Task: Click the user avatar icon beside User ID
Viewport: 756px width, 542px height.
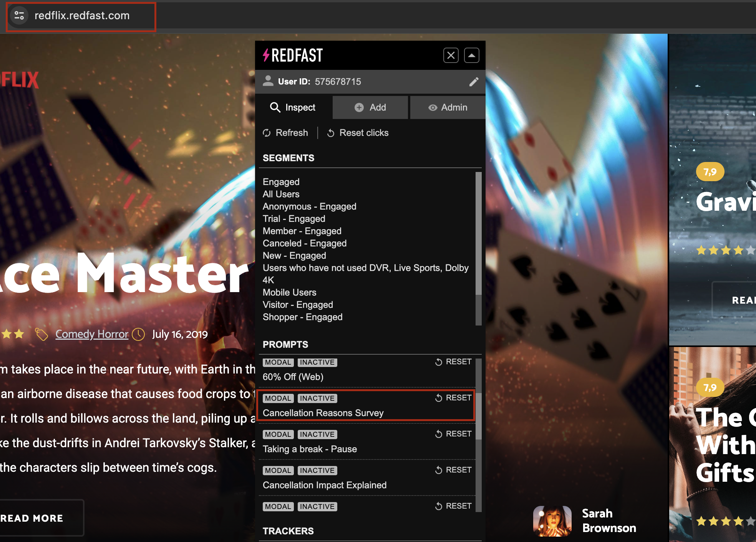Action: (x=268, y=81)
